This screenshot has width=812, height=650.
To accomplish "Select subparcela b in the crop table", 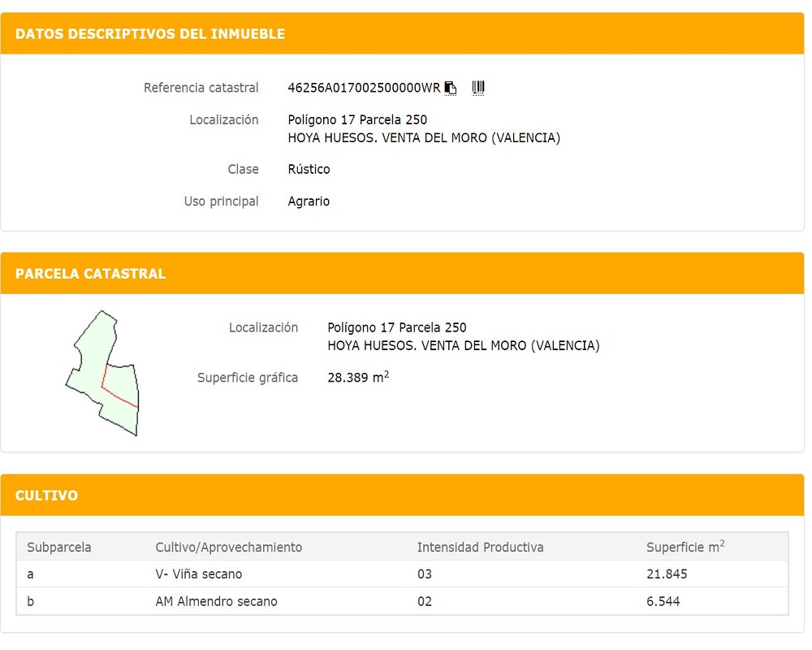I will [31, 602].
